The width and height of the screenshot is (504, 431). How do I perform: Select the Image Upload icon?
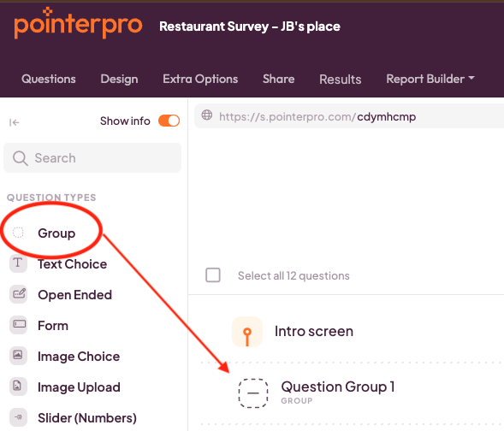[18, 387]
